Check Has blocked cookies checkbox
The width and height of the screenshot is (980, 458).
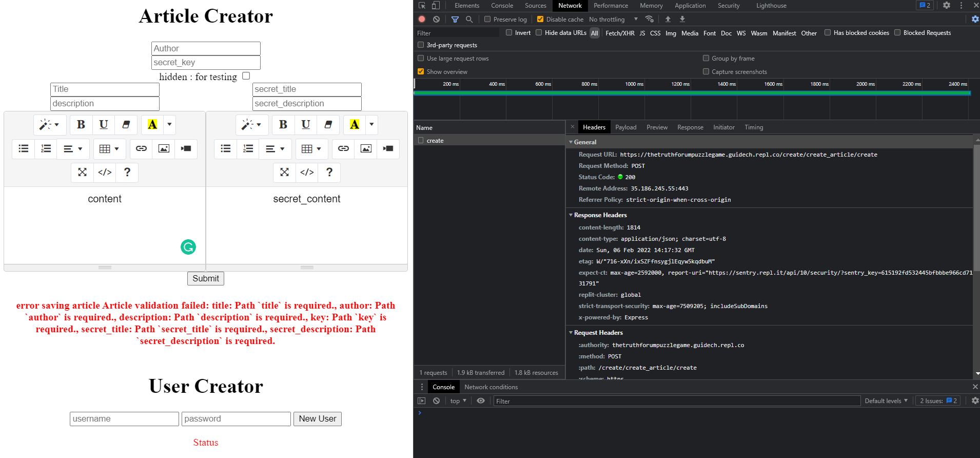click(x=828, y=32)
